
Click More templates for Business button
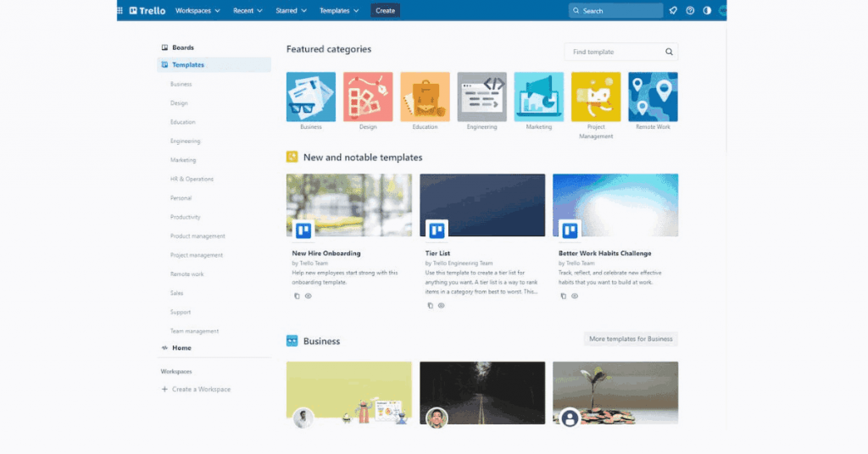point(631,339)
